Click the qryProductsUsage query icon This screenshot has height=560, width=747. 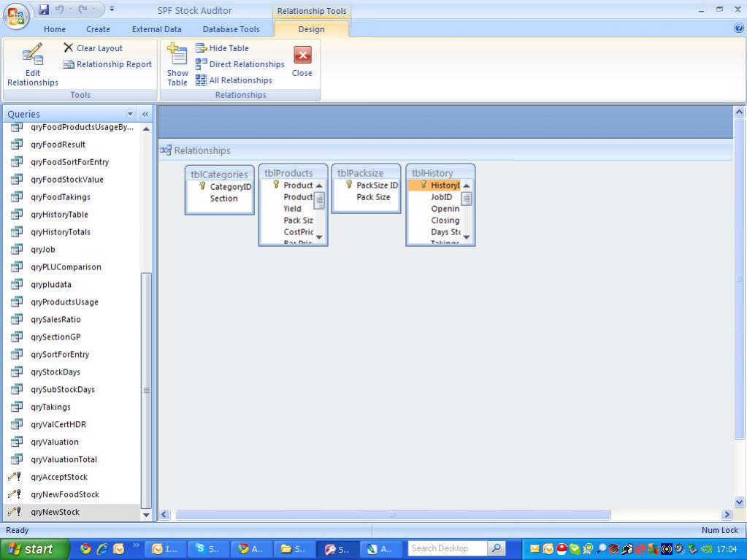(x=17, y=302)
